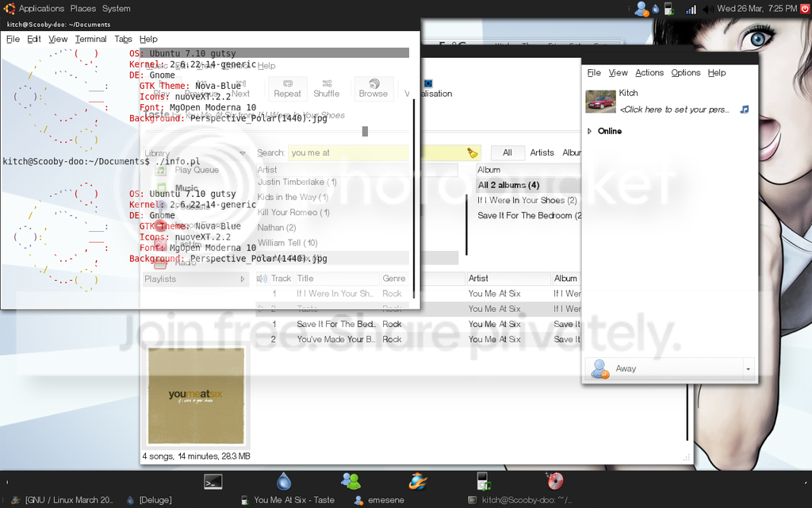Switch to kitch@Scooby-doo terminal taskbar button

tap(519, 500)
